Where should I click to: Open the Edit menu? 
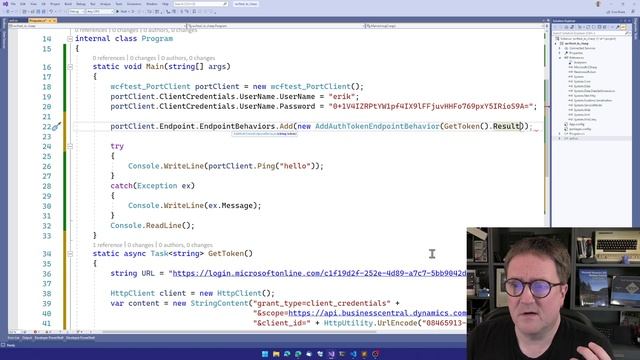[x=23, y=4]
